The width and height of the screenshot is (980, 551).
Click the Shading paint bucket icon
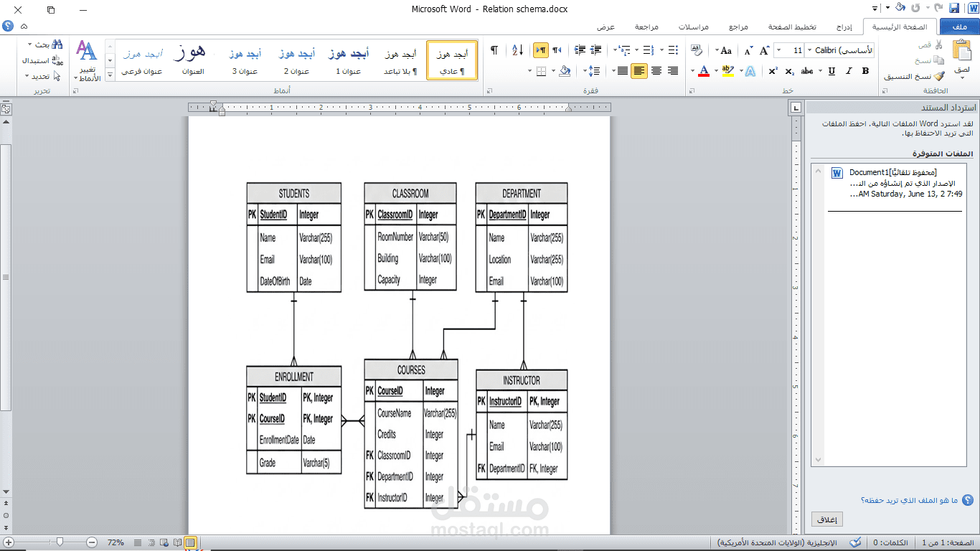coord(565,71)
